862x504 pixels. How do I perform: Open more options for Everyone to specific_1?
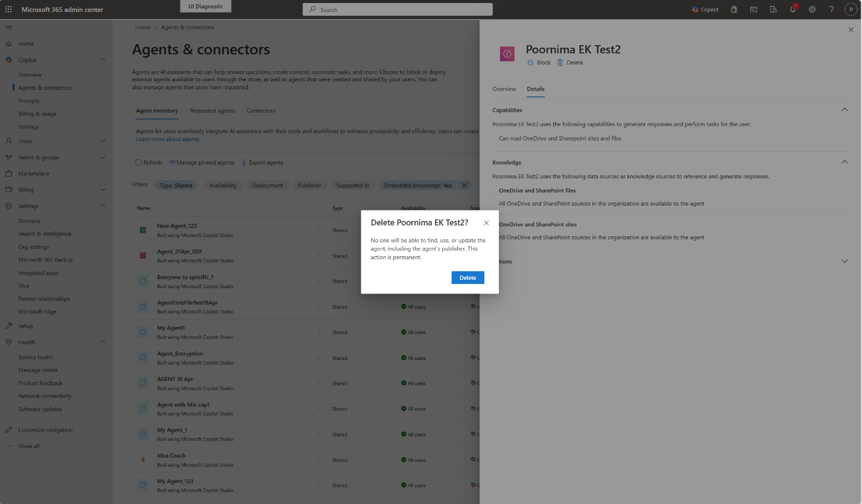click(319, 281)
